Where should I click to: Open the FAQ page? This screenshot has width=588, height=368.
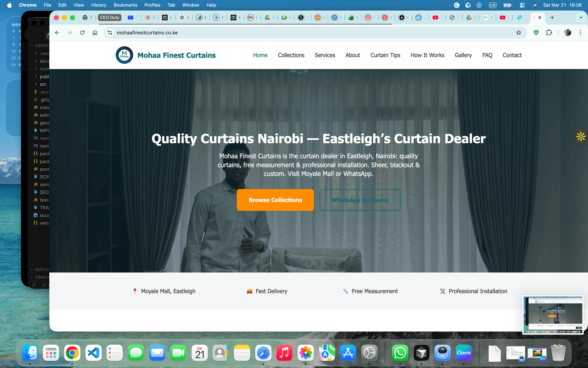click(x=487, y=55)
